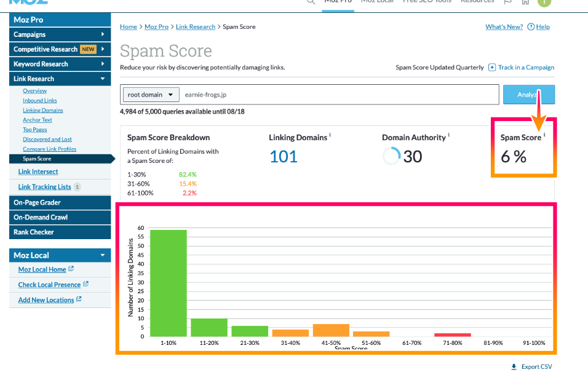Click the green 82.4% breakdown value
Image resolution: width=588 pixels, height=383 pixels.
point(188,175)
